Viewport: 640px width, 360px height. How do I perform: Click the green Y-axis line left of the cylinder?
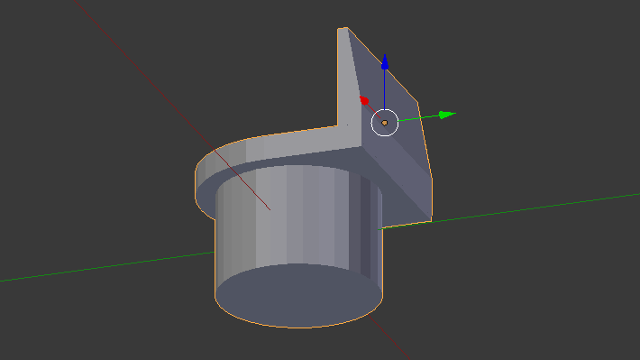coord(107,267)
